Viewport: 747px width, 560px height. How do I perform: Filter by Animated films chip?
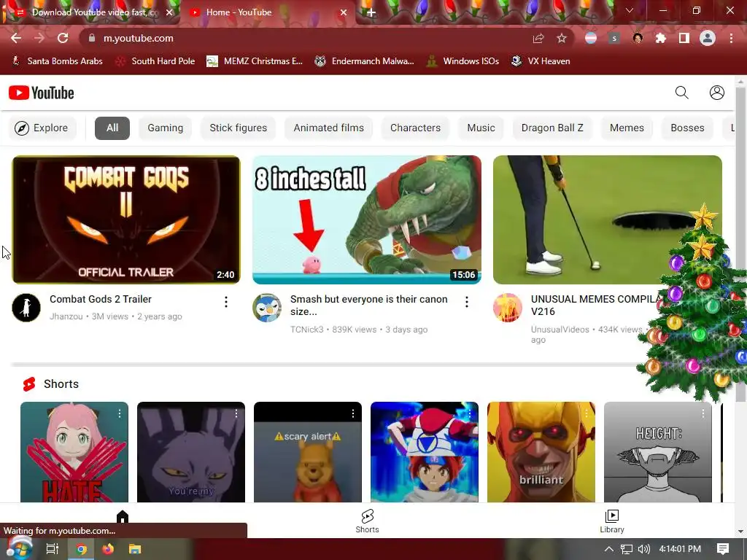pyautogui.click(x=329, y=128)
